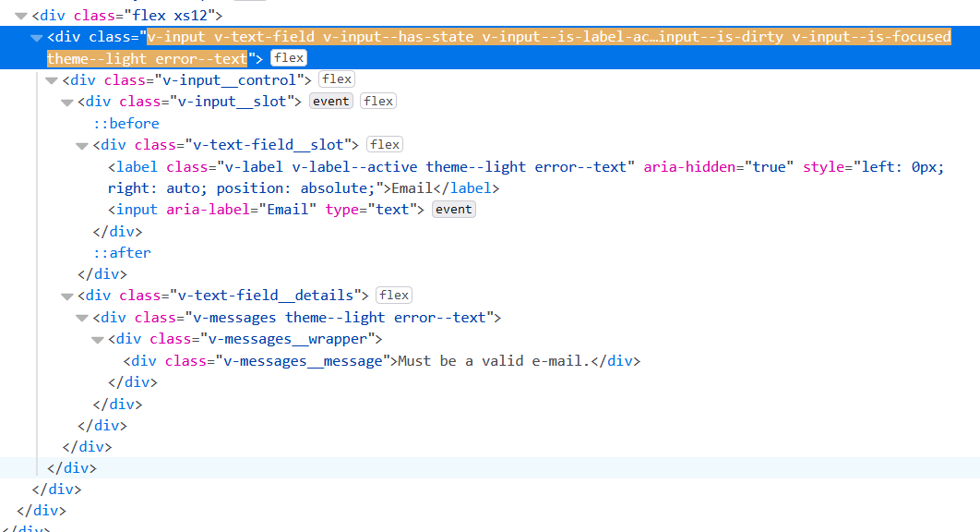Click the highlighted class attribute value
980x532 pixels.
(461, 37)
